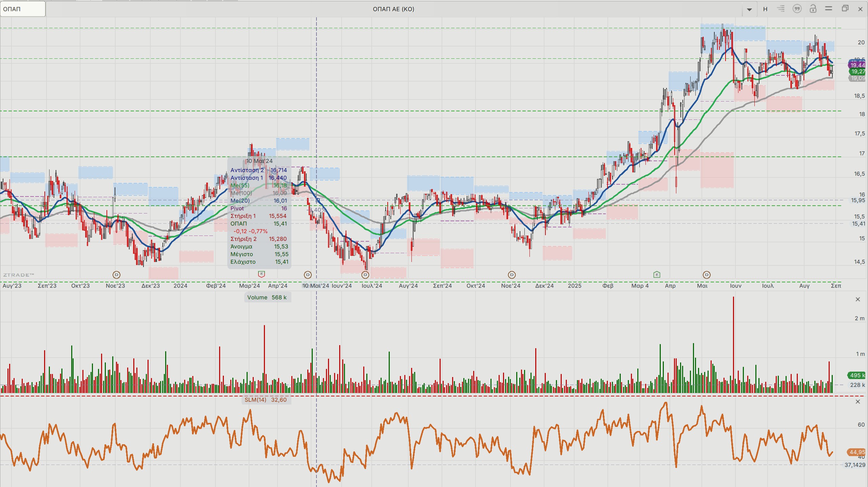Click the Με(20) row in tooltip

click(259, 201)
